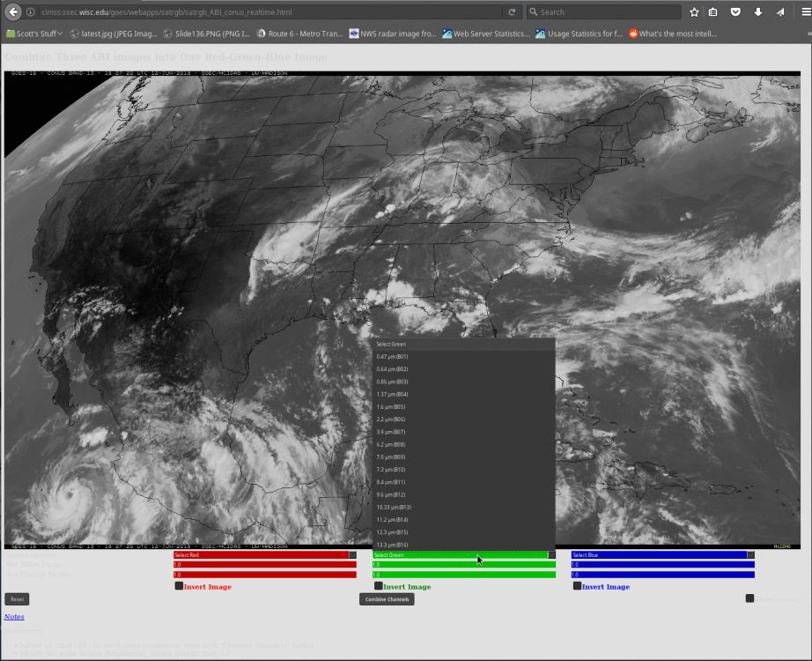
Task: Open the bookmarks library icon in toolbar
Action: (x=713, y=12)
